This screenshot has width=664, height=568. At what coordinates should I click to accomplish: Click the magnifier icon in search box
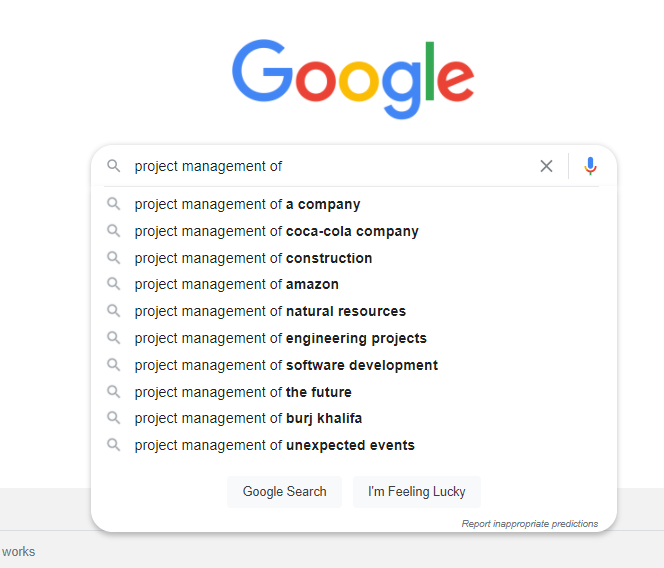114,166
